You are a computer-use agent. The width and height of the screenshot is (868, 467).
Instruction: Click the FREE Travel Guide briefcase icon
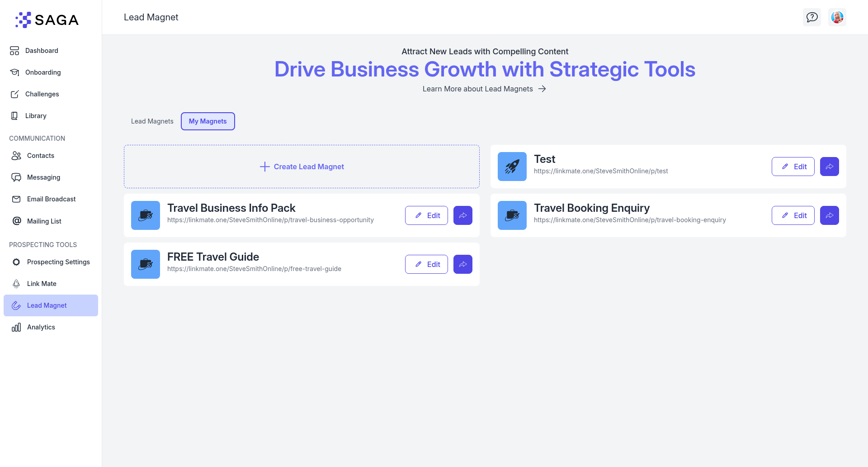pyautogui.click(x=145, y=264)
